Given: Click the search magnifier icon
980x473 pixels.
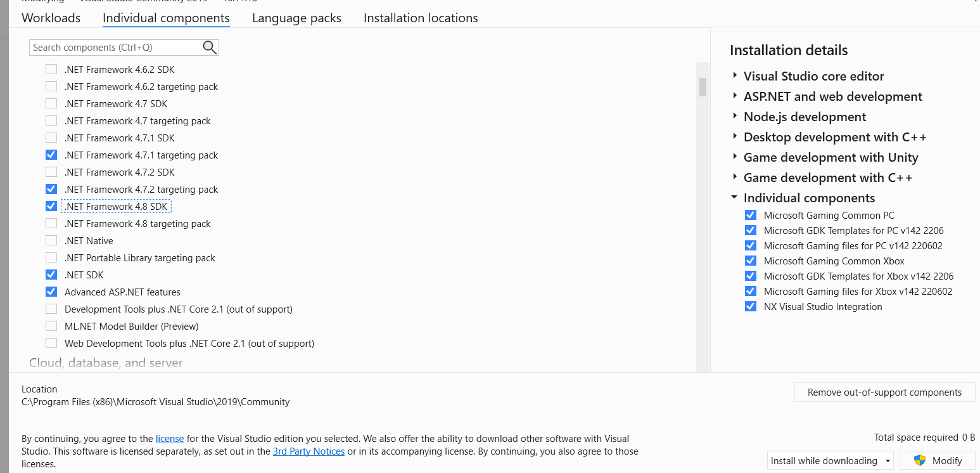Looking at the screenshot, I should coord(210,48).
